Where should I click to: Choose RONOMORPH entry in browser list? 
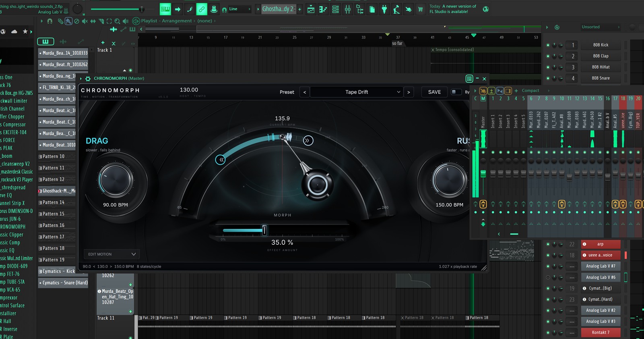[x=13, y=227]
